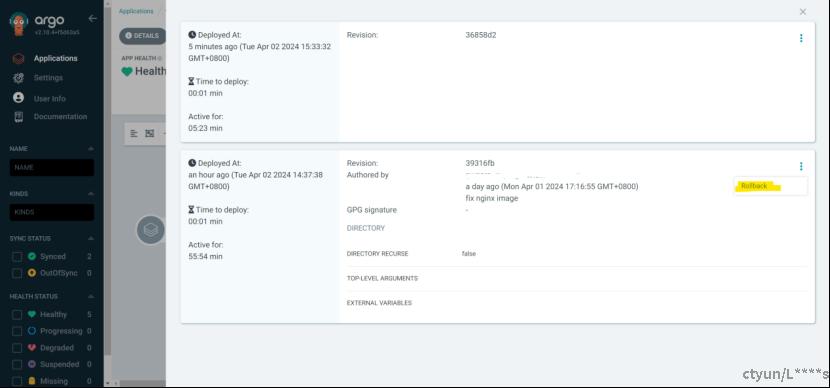Collapse the NAME filter section

pyautogui.click(x=91, y=149)
